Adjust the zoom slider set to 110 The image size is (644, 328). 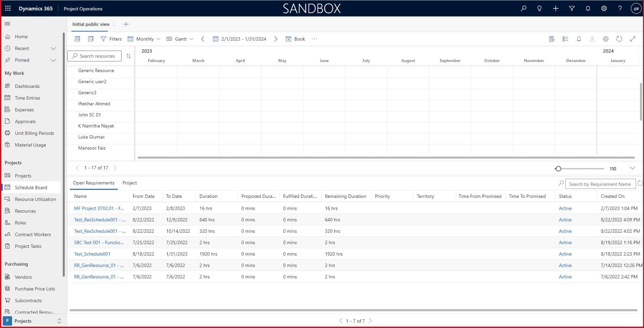click(x=558, y=169)
